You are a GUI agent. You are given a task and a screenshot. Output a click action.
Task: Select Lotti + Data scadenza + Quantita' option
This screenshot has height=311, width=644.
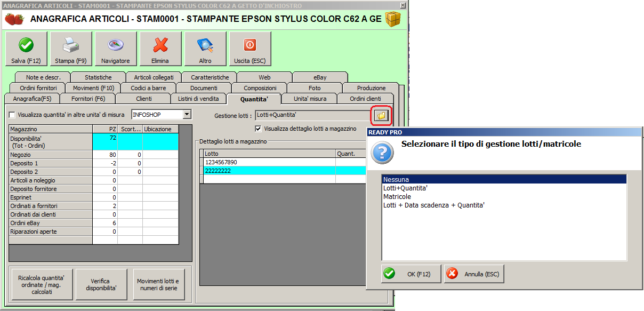504,205
